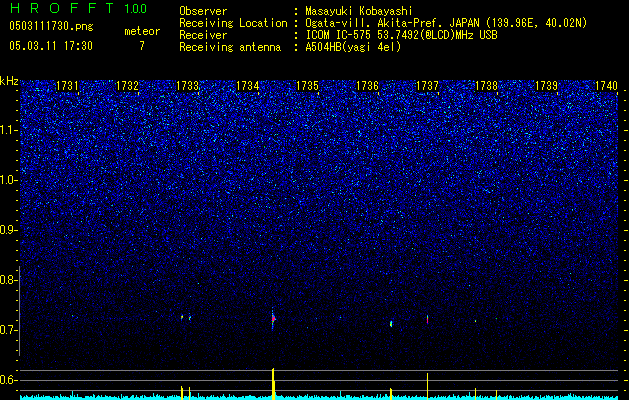The height and width of the screenshot is (400, 629).
Task: Click time marker 1737
Action: [428, 86]
